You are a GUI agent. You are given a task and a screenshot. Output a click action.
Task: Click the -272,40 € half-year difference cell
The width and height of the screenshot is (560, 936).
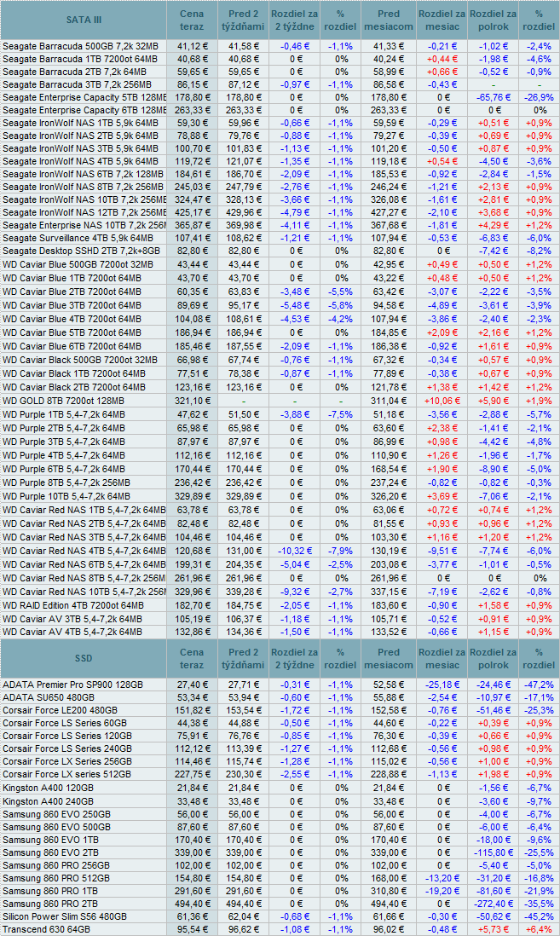[493, 903]
